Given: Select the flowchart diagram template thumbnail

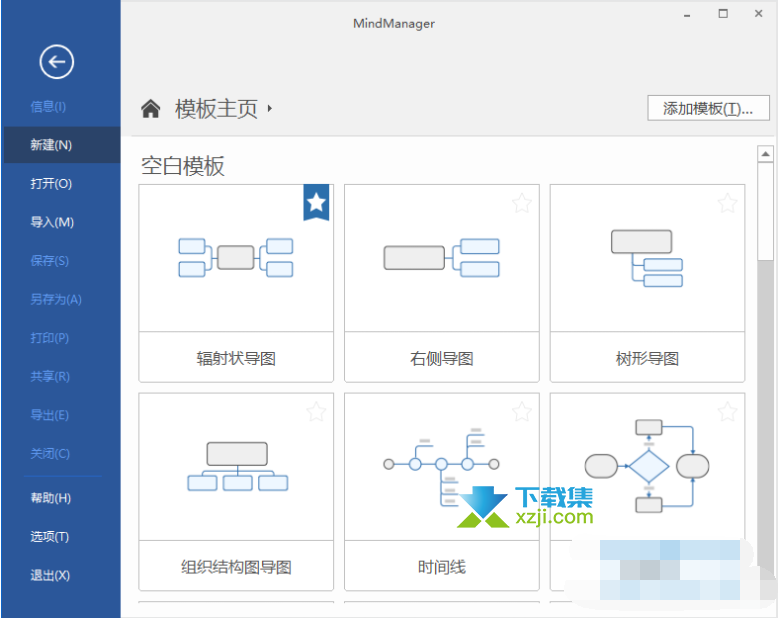Looking at the screenshot, I should pyautogui.click(x=647, y=467).
